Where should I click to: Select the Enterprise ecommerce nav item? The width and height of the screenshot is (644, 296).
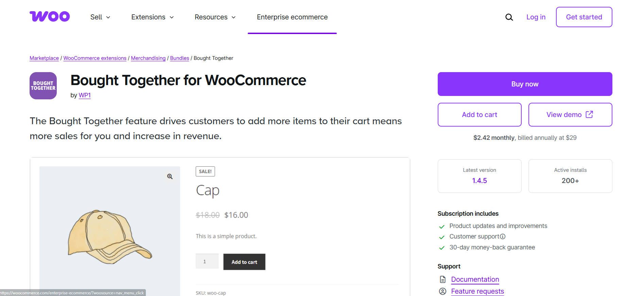coord(292,17)
